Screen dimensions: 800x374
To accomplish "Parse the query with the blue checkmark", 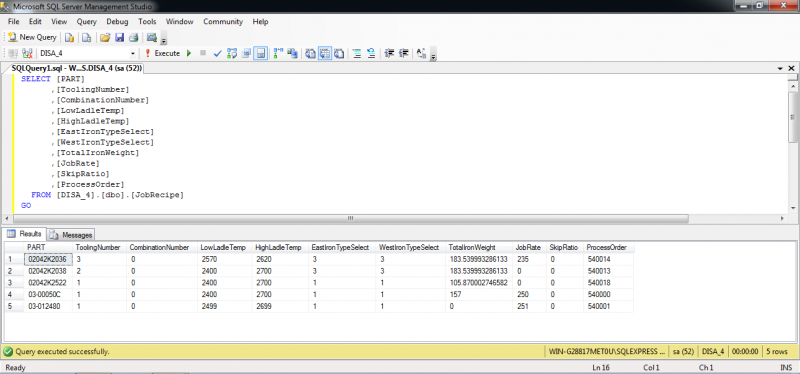I will pos(217,53).
